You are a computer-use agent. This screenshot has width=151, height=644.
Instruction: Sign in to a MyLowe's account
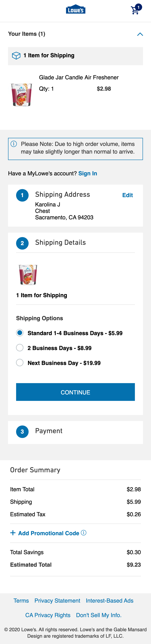tap(88, 173)
